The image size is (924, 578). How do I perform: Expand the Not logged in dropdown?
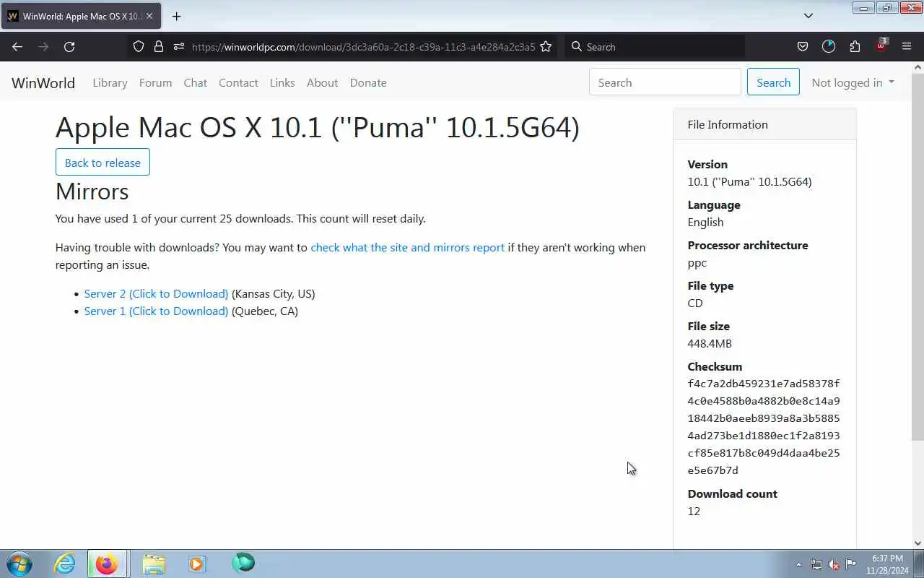point(853,82)
